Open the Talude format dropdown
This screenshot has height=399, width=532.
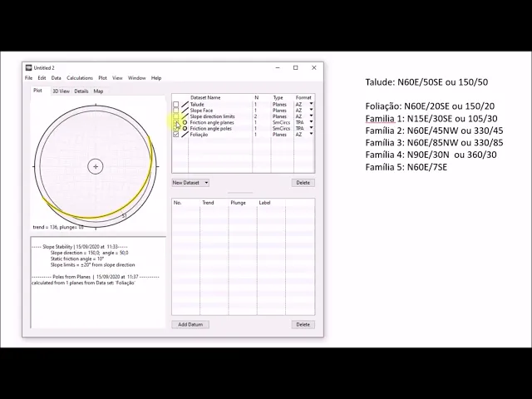[x=311, y=104]
